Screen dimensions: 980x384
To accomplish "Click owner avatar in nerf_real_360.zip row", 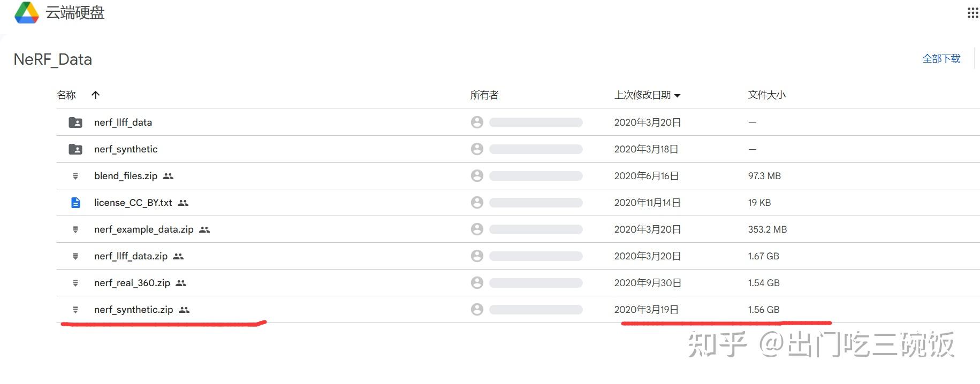I will (x=477, y=283).
